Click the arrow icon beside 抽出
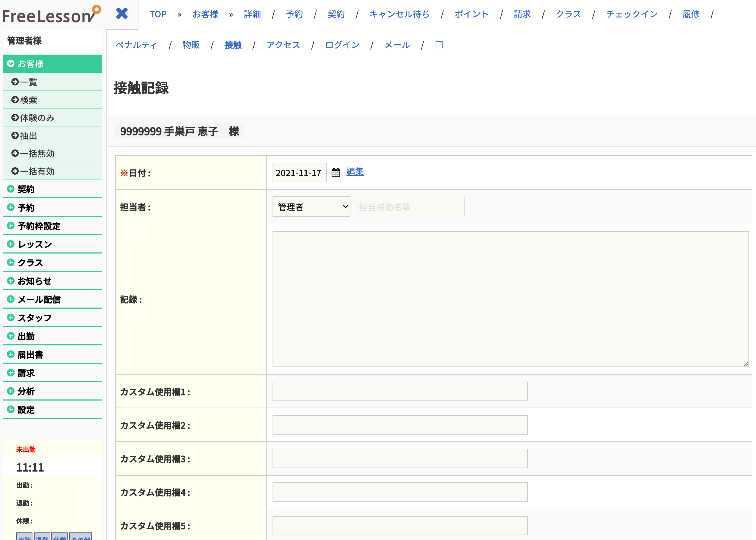The image size is (756, 540). 15,135
